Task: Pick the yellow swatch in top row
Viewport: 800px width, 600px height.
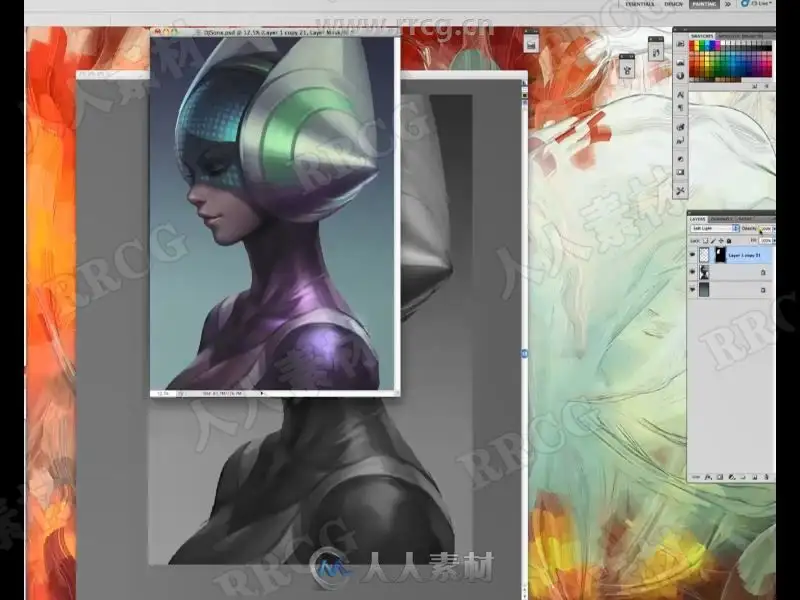Action: point(696,43)
